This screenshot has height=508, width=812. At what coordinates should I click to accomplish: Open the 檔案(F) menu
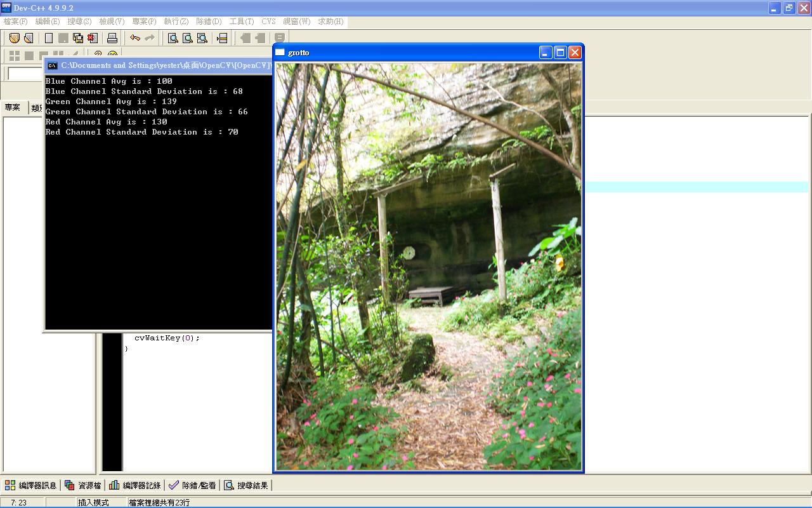[16, 22]
